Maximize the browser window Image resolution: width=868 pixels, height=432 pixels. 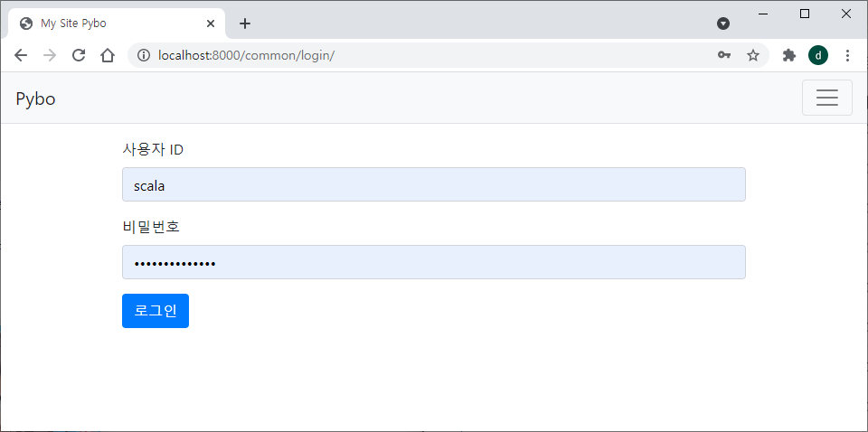point(805,14)
